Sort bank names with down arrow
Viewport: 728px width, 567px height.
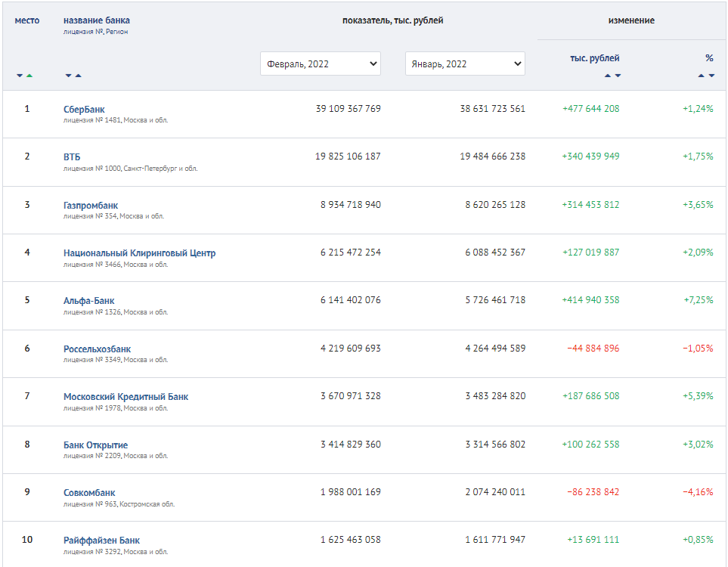pos(69,76)
